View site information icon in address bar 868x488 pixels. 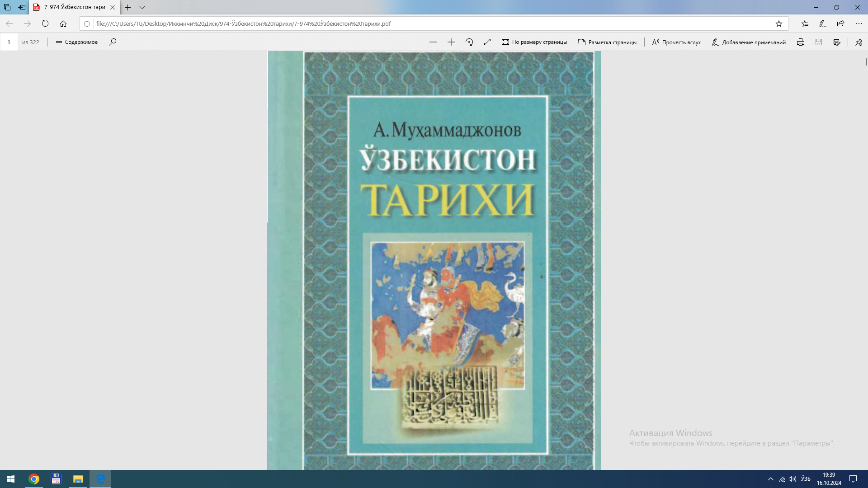tap(87, 23)
